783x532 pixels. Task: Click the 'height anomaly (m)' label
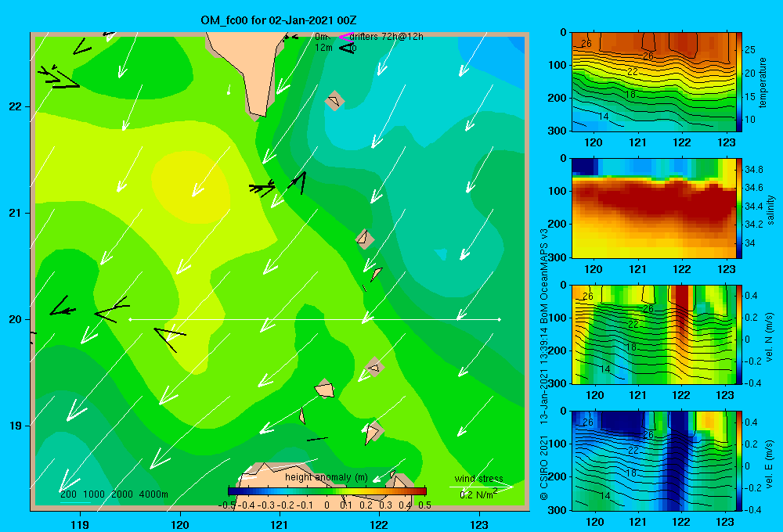click(327, 477)
